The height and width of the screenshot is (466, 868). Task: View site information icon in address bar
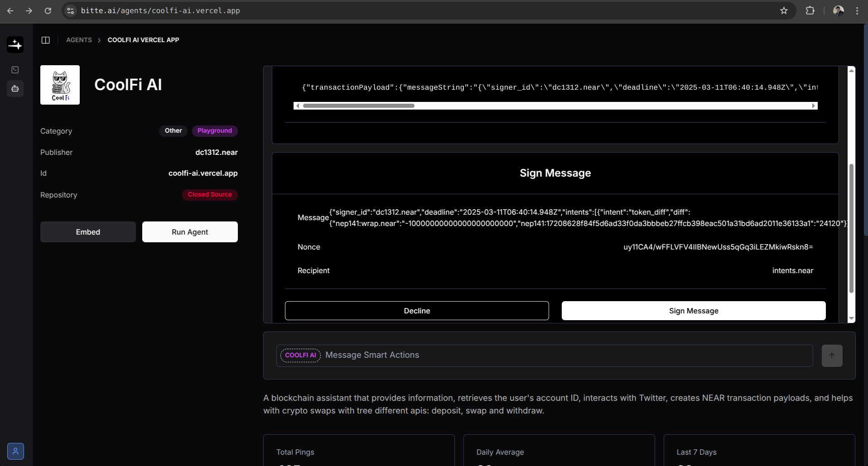click(x=71, y=11)
